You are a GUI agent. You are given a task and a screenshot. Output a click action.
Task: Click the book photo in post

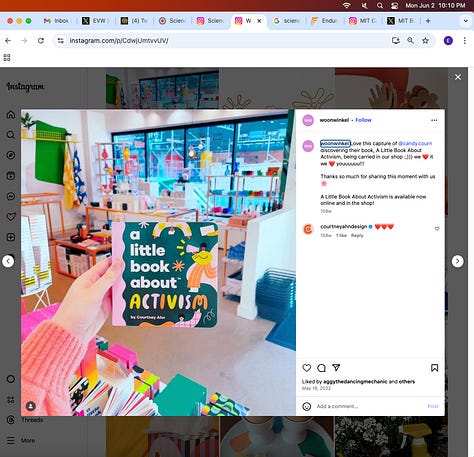158,262
